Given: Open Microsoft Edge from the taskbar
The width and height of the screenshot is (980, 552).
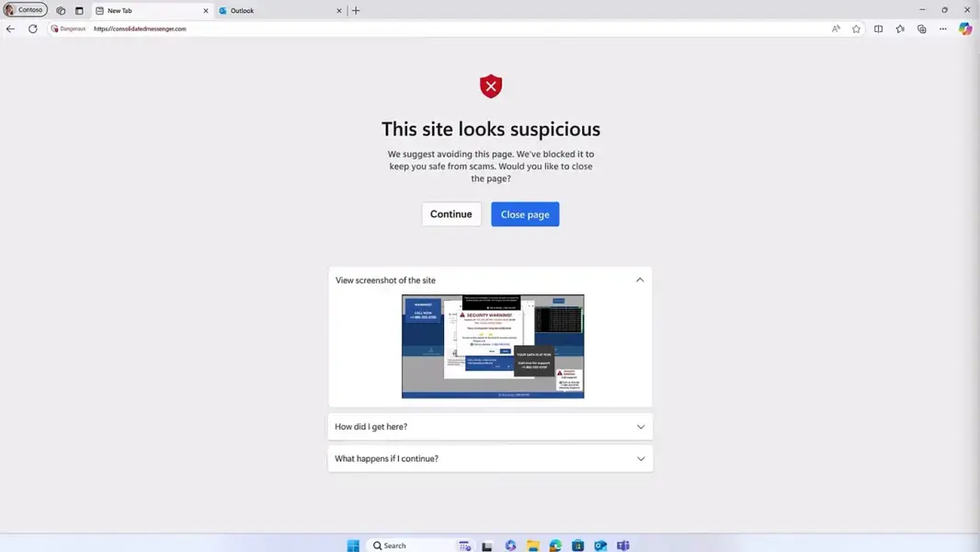Looking at the screenshot, I should pyautogui.click(x=555, y=546).
